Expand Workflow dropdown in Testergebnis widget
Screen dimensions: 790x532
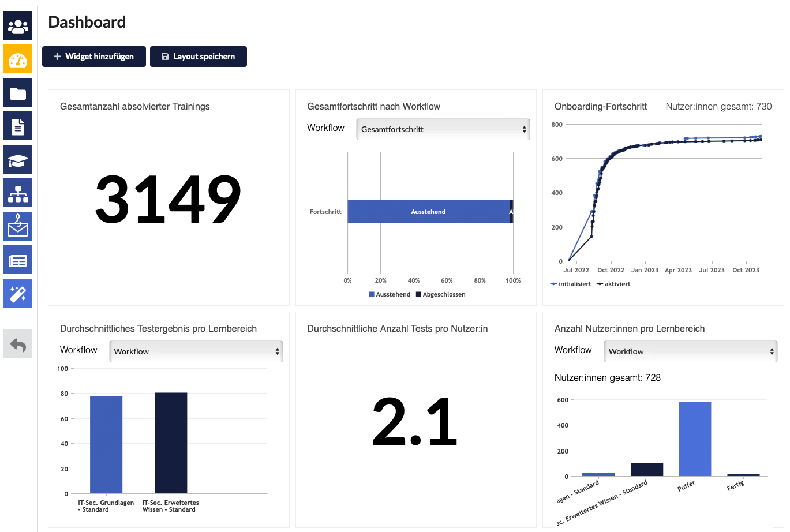coord(196,351)
